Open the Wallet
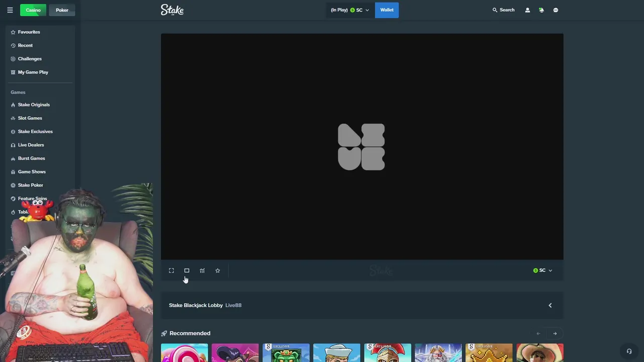The image size is (644, 362). click(x=387, y=10)
